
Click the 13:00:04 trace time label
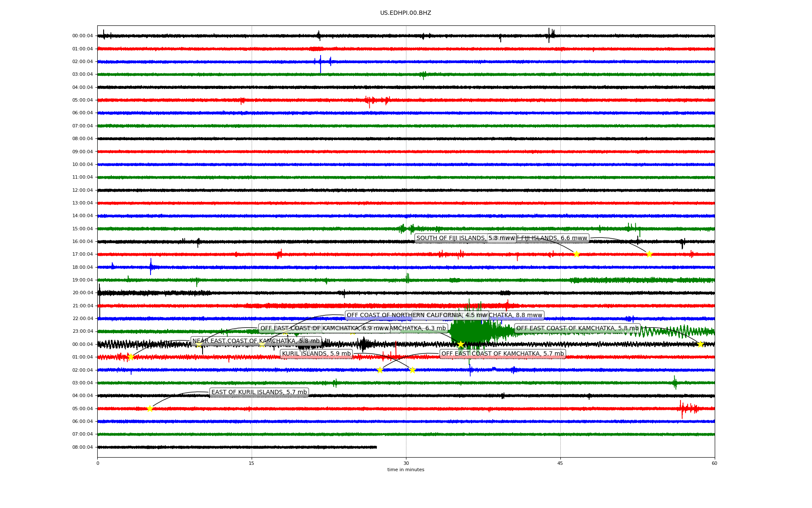pos(82,203)
